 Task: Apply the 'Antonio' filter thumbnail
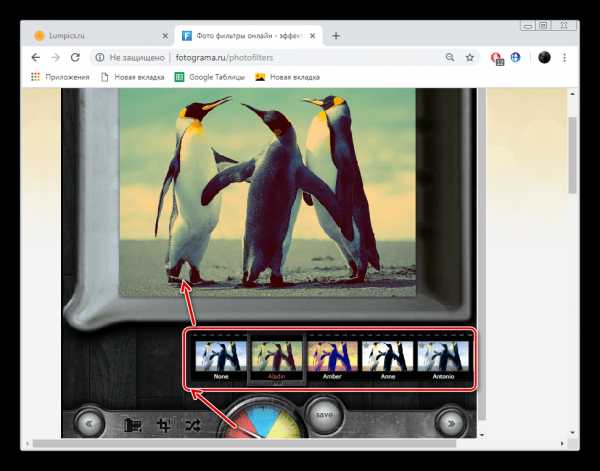(x=443, y=360)
